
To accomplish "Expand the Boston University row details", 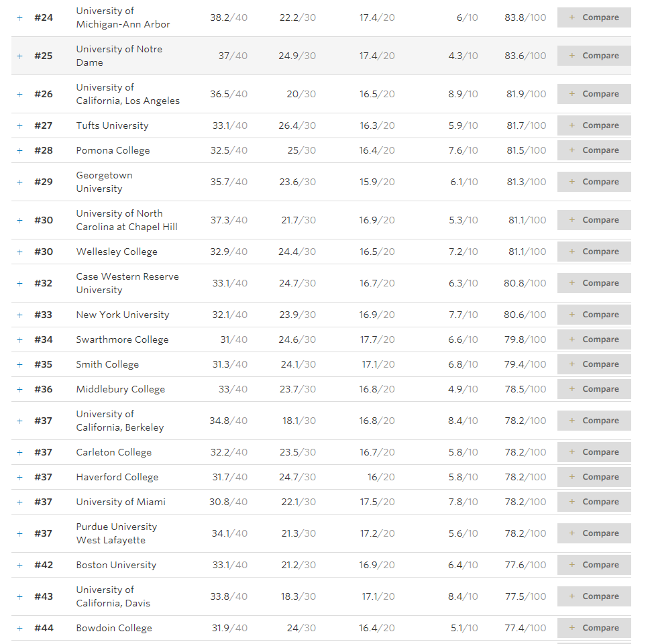I will tap(19, 565).
